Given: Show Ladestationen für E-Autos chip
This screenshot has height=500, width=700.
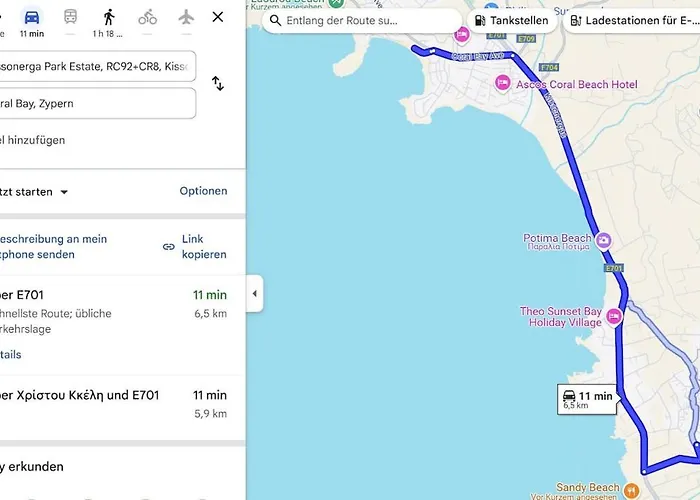Looking at the screenshot, I should (x=631, y=20).
